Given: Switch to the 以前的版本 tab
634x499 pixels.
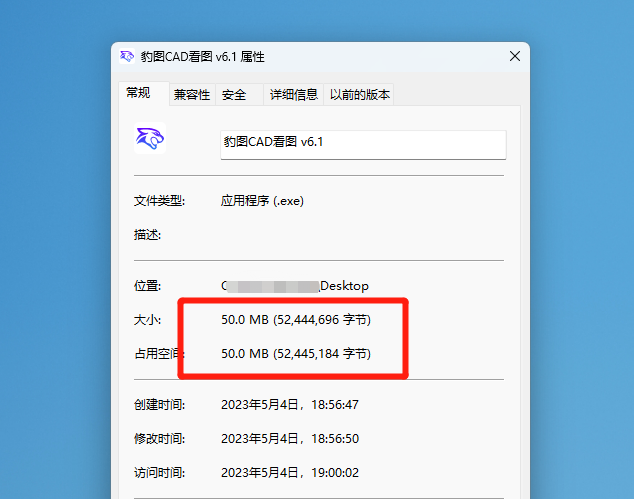Looking at the screenshot, I should pyautogui.click(x=359, y=95).
